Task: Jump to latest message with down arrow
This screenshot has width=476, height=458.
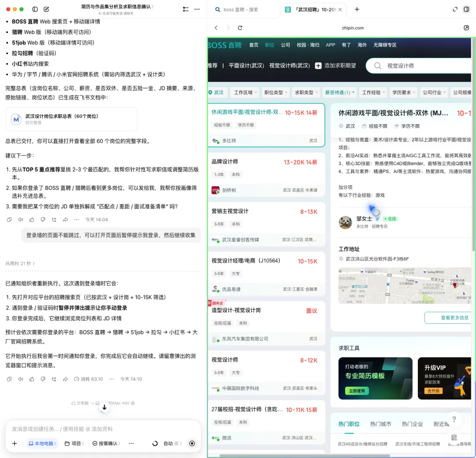Action: [104, 407]
